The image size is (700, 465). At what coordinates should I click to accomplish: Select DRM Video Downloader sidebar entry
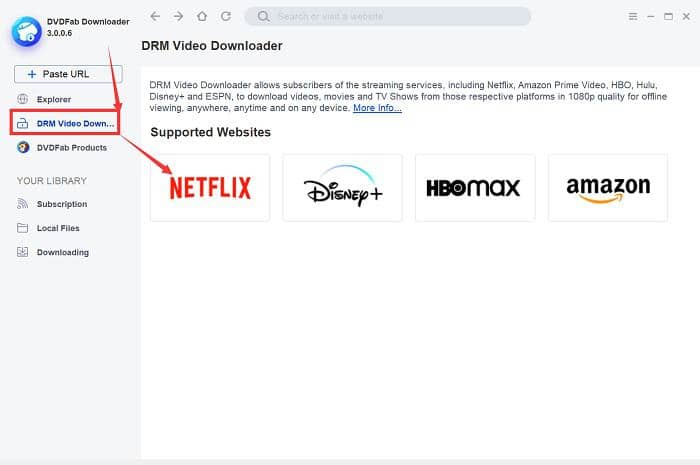[65, 123]
